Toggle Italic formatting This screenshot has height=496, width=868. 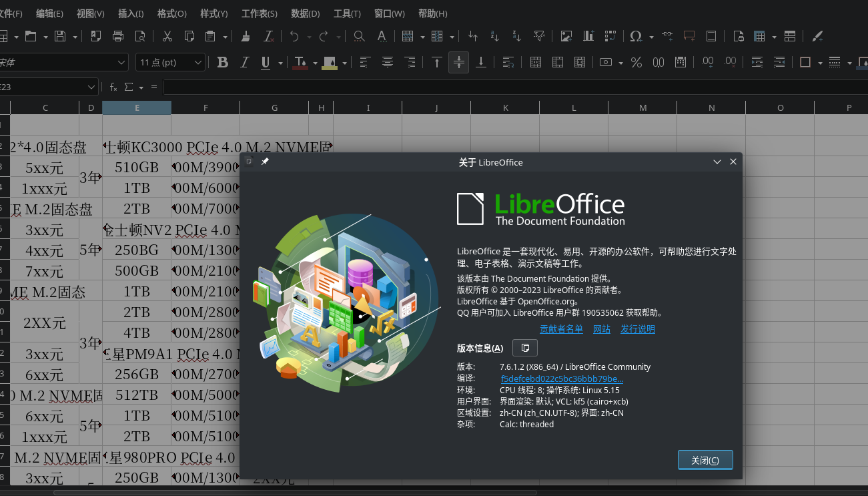tap(245, 62)
